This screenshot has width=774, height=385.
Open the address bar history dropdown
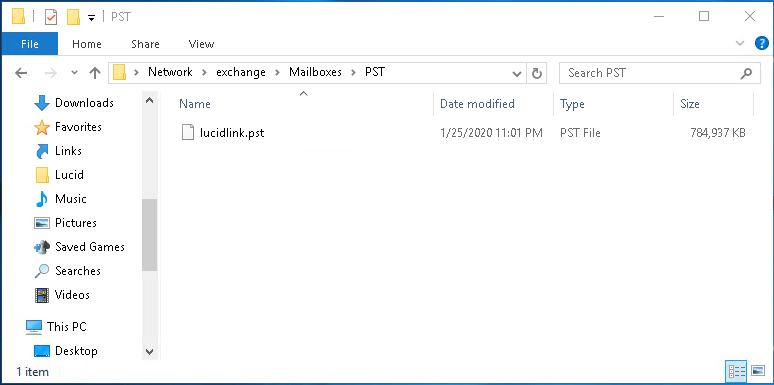[x=517, y=74]
